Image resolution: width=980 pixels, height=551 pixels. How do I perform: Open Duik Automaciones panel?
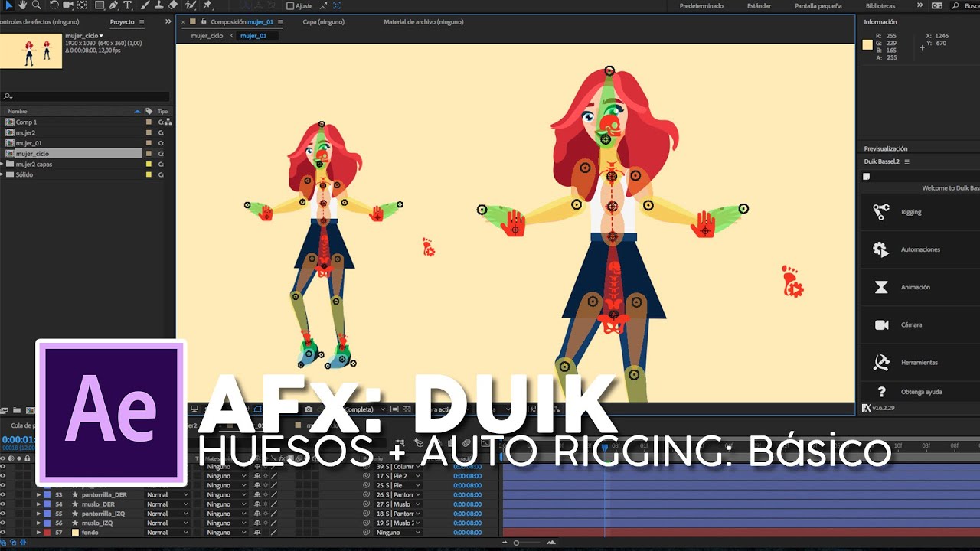tap(920, 249)
